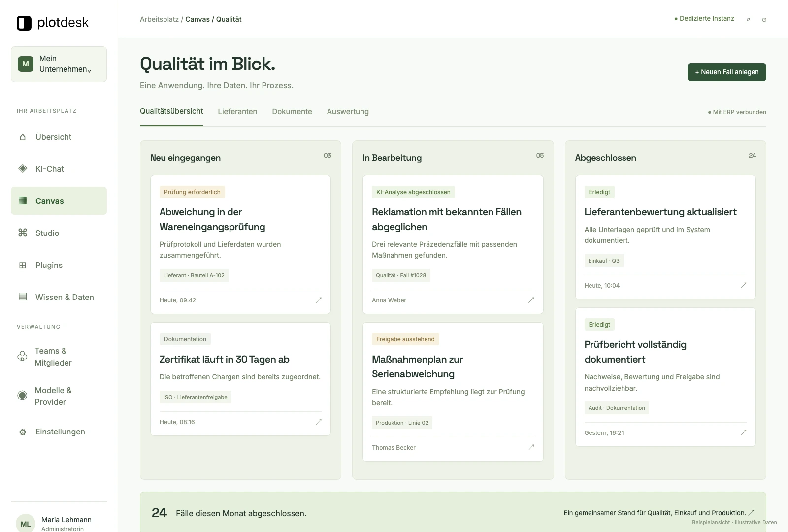Click the Teams & Mitglieder icon
The height and width of the screenshot is (532, 788).
pos(22,356)
